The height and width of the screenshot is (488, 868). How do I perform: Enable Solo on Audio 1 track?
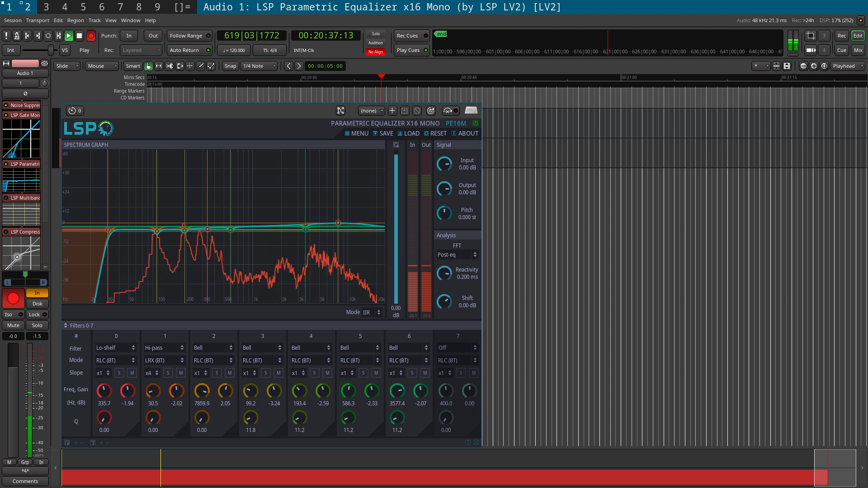[36, 325]
